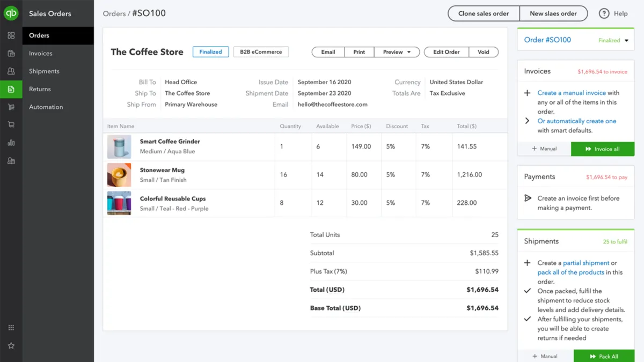Expand the Preview dropdown button
The image size is (644, 362).
(x=397, y=52)
